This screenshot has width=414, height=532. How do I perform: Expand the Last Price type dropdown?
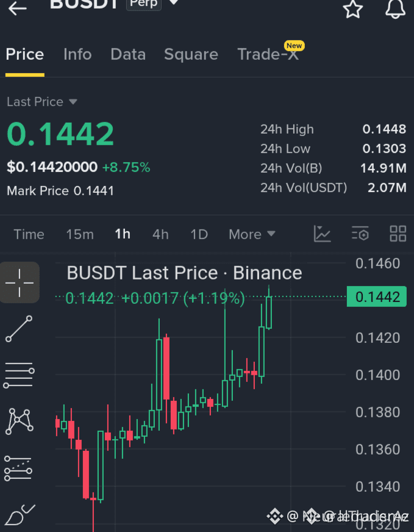(42, 102)
